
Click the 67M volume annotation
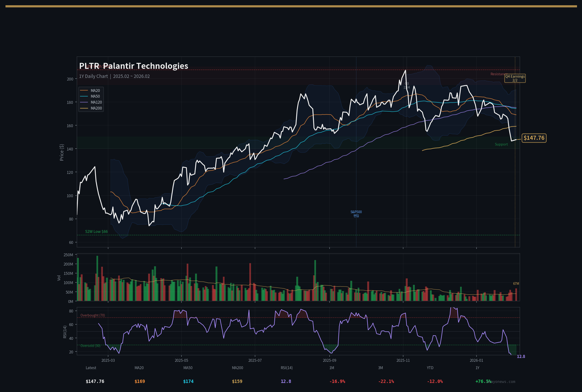point(516,284)
